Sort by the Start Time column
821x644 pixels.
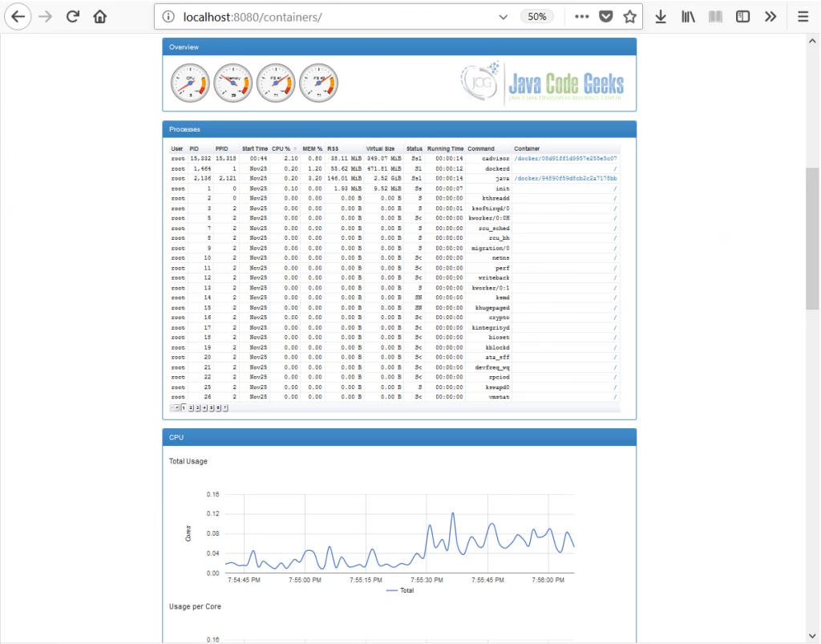click(254, 148)
